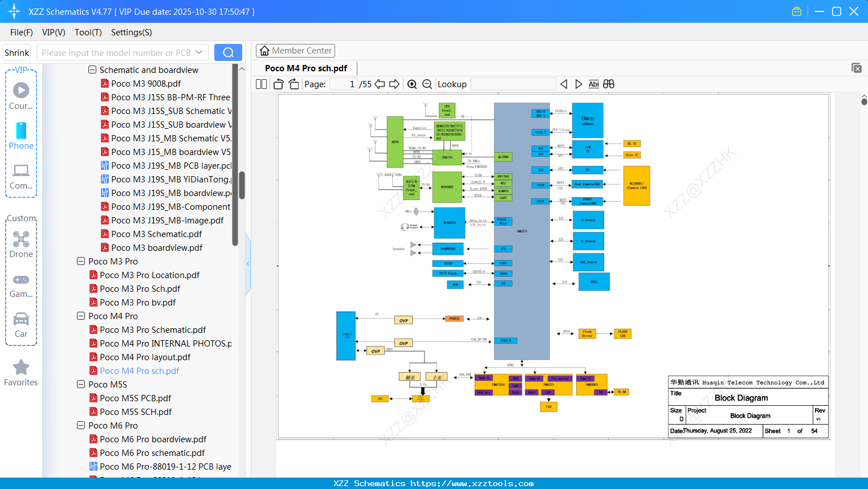
Task: Click the model number or PCB search field
Action: click(122, 52)
